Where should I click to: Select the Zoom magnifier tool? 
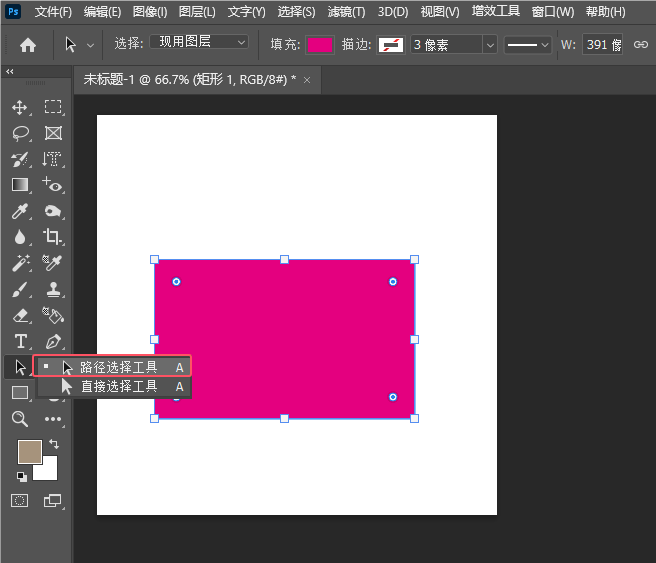20,419
